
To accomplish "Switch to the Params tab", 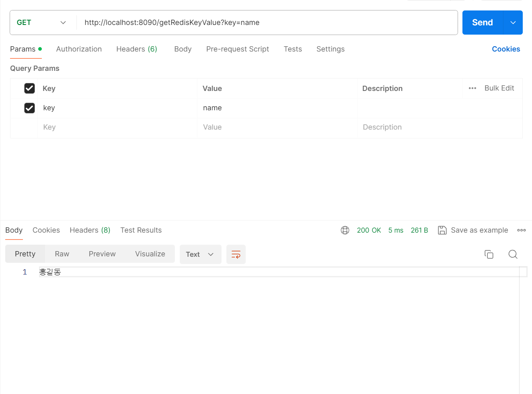I will coord(26,49).
